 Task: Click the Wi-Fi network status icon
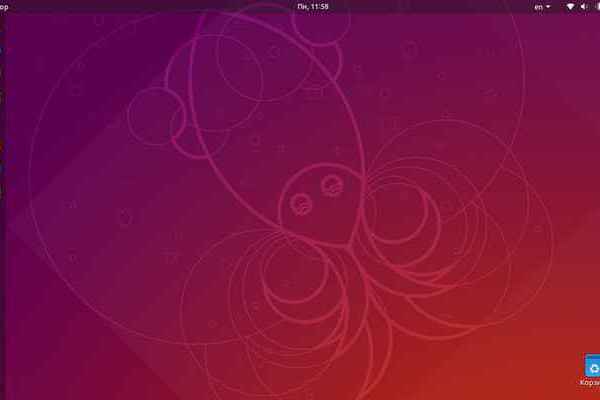[x=570, y=7]
